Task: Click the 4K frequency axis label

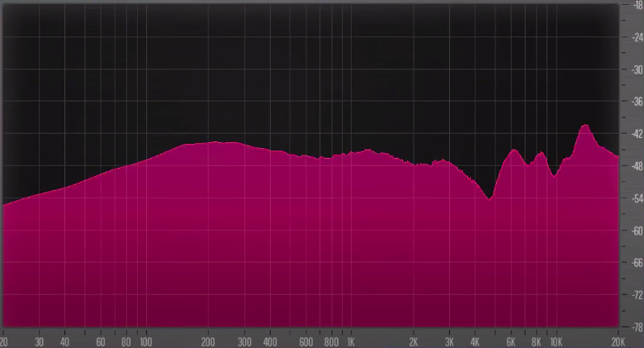Action: pos(475,341)
